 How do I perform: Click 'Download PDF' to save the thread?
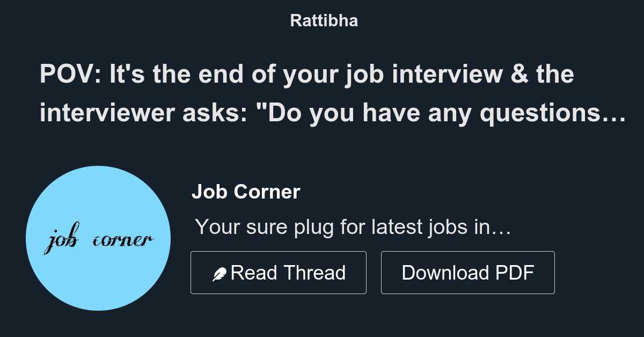[x=467, y=273]
